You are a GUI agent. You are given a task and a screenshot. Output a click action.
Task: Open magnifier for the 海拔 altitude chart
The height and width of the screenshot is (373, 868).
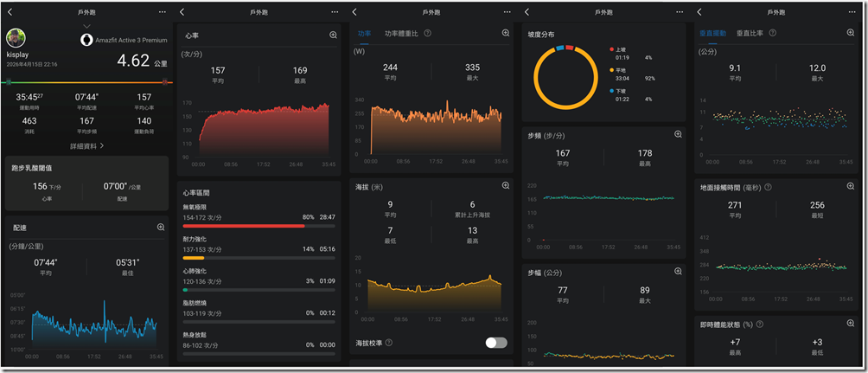506,186
